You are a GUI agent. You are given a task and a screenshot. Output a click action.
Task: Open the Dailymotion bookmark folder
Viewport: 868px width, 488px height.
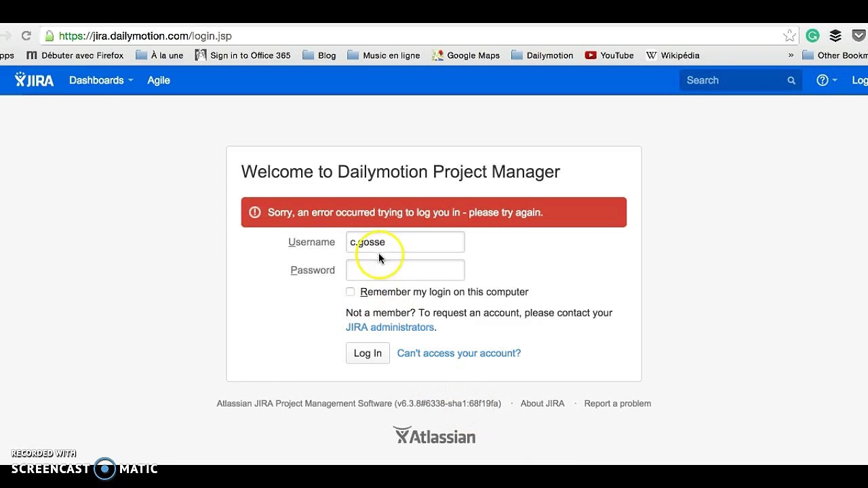coord(542,56)
